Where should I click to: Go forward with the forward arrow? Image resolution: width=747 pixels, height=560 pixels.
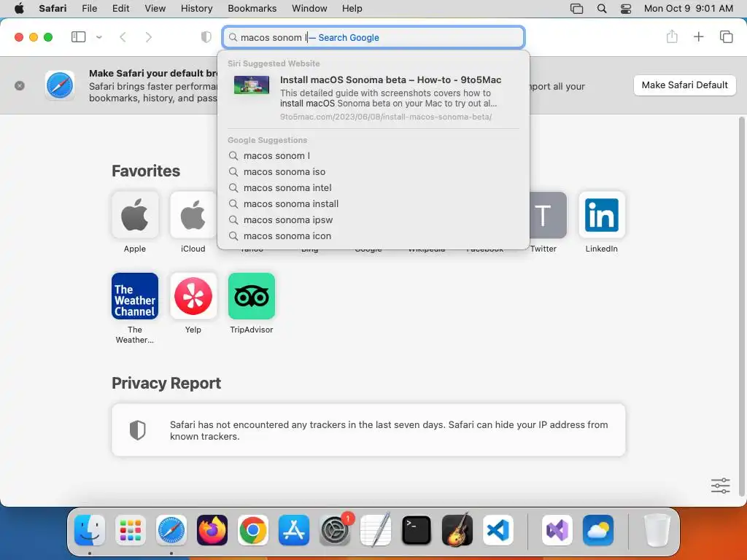[x=149, y=37]
